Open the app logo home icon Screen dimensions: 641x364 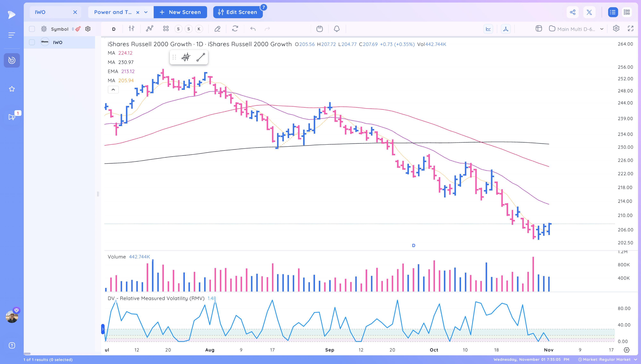12,15
